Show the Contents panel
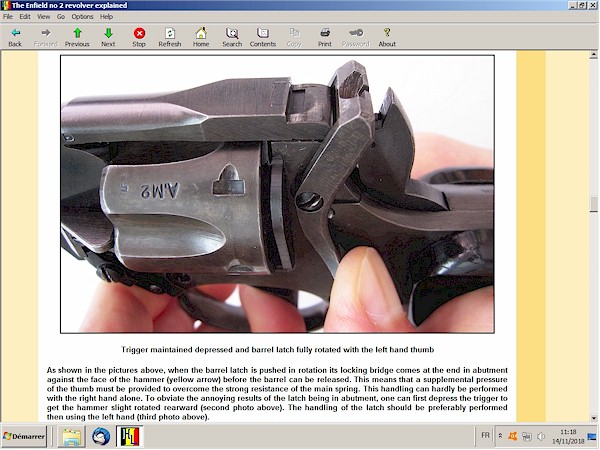Screen dimensions: 600x450 coord(263,38)
